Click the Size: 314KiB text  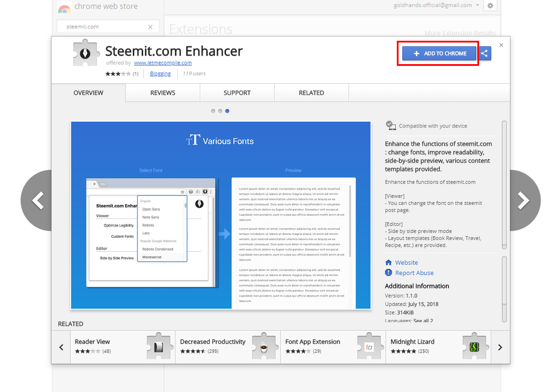pyautogui.click(x=399, y=313)
